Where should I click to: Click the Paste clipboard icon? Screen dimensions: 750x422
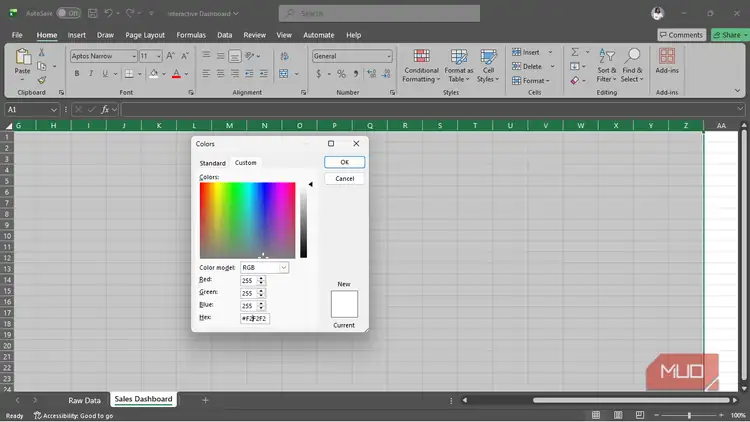coord(22,56)
